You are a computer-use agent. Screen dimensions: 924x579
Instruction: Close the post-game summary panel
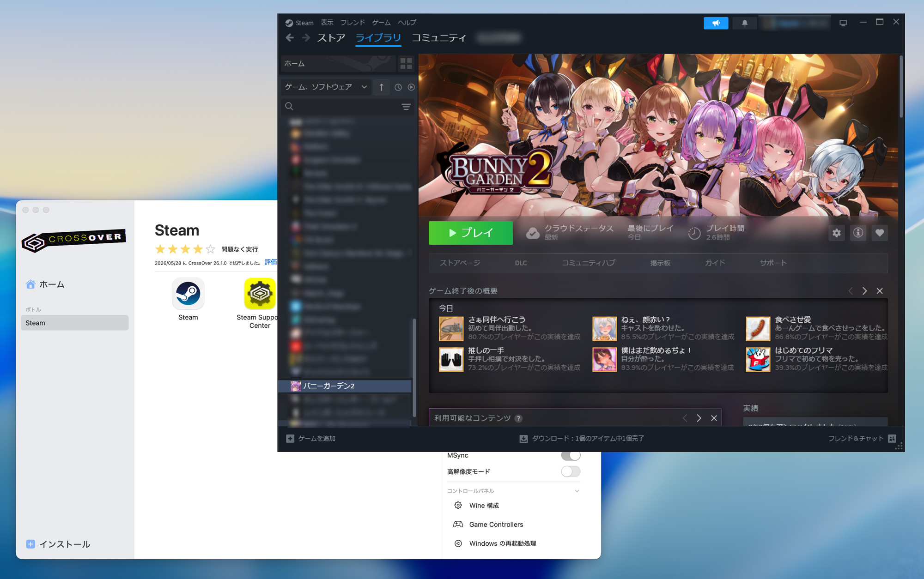tap(880, 291)
